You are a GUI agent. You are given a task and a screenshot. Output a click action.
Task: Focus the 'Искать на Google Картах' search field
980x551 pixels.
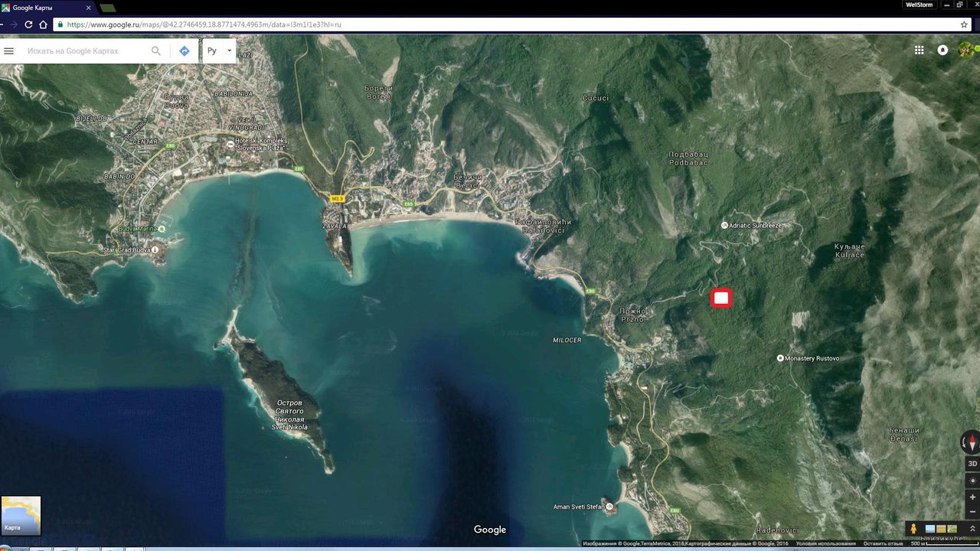84,51
